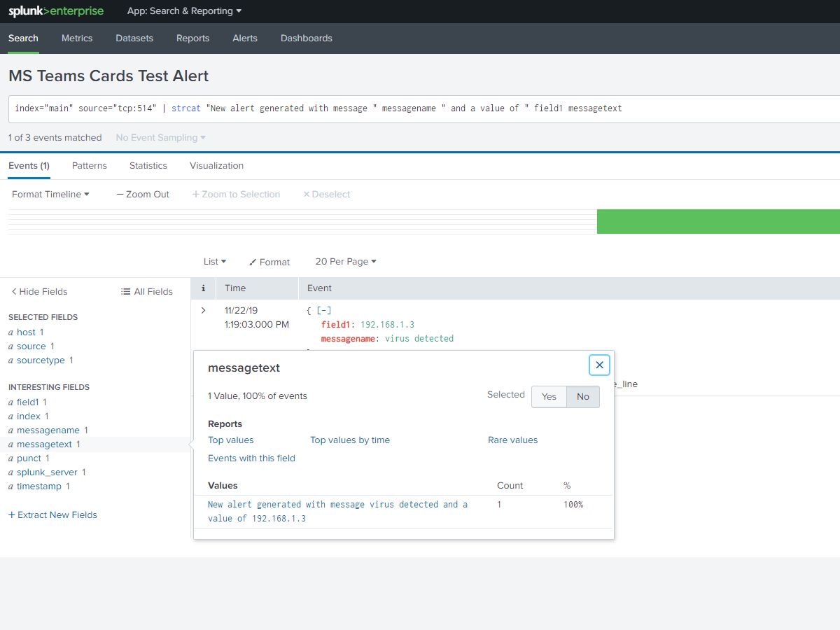Screen dimensions: 840x630
Task: Open the messagename interesting field
Action: pos(48,430)
